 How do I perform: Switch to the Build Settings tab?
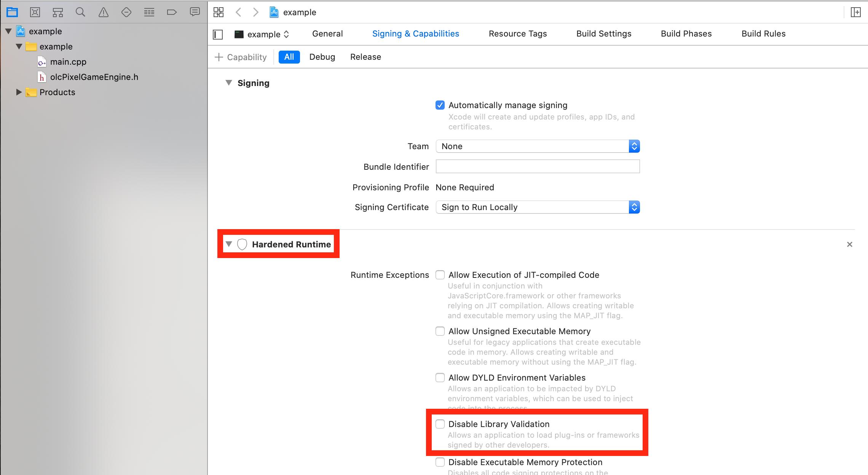point(603,33)
